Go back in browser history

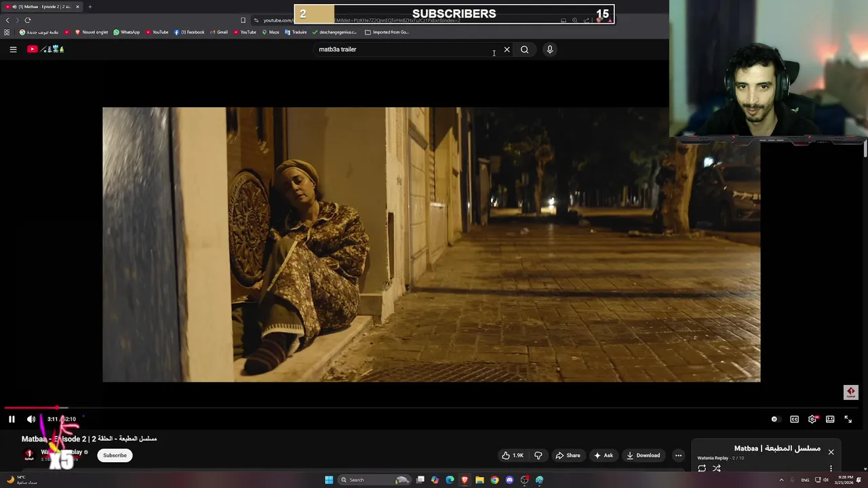pyautogui.click(x=7, y=20)
